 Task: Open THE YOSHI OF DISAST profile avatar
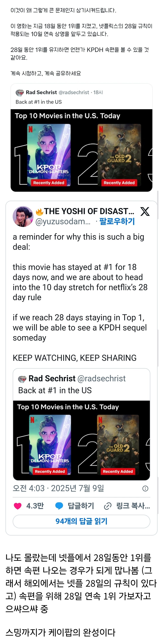pos(23,216)
